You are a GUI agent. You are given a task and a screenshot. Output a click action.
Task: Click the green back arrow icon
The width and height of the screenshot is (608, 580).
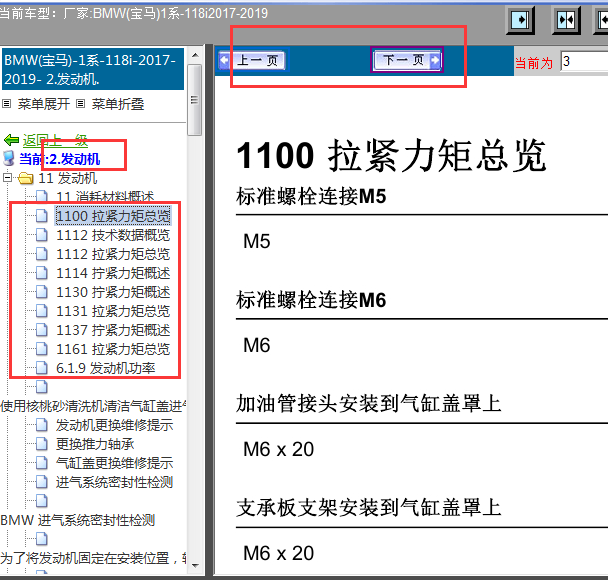click(x=12, y=140)
